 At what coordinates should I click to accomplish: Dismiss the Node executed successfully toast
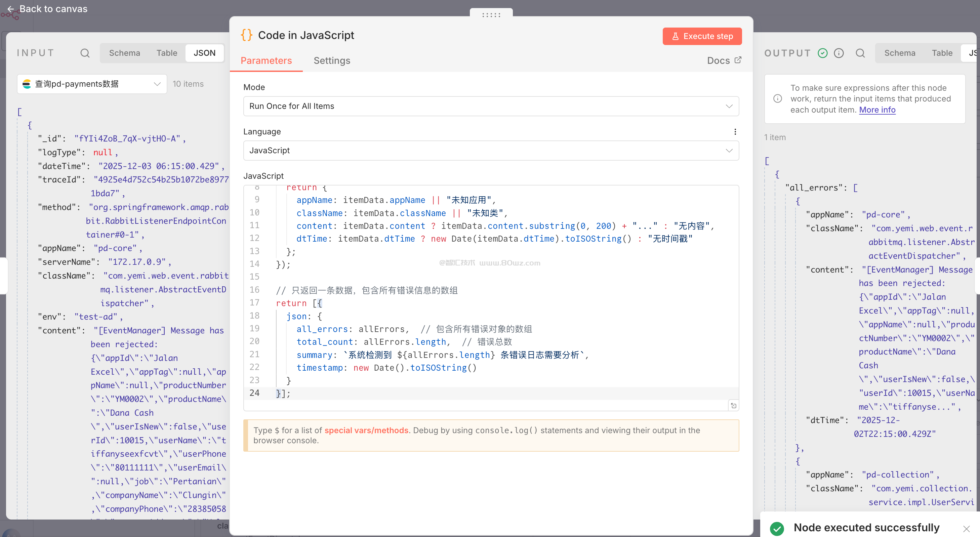click(x=966, y=529)
